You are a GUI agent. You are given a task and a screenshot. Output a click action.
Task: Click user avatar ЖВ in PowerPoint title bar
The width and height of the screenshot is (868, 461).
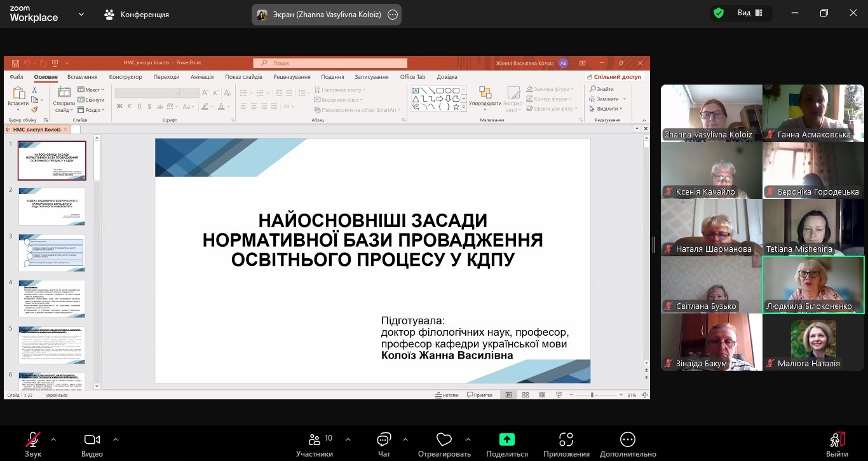pyautogui.click(x=563, y=63)
